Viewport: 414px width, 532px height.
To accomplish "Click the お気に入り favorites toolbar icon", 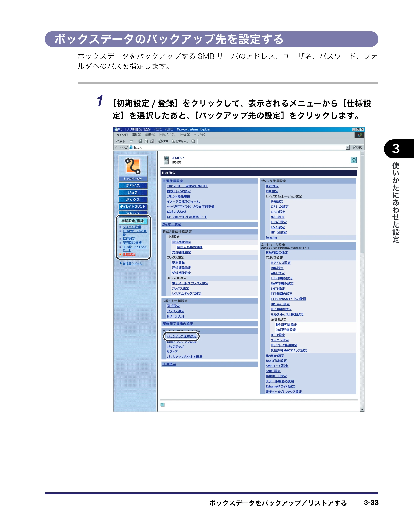I will [180, 141].
